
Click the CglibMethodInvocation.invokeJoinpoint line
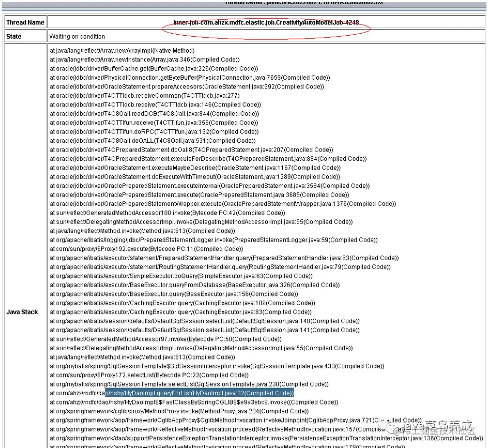(236, 421)
